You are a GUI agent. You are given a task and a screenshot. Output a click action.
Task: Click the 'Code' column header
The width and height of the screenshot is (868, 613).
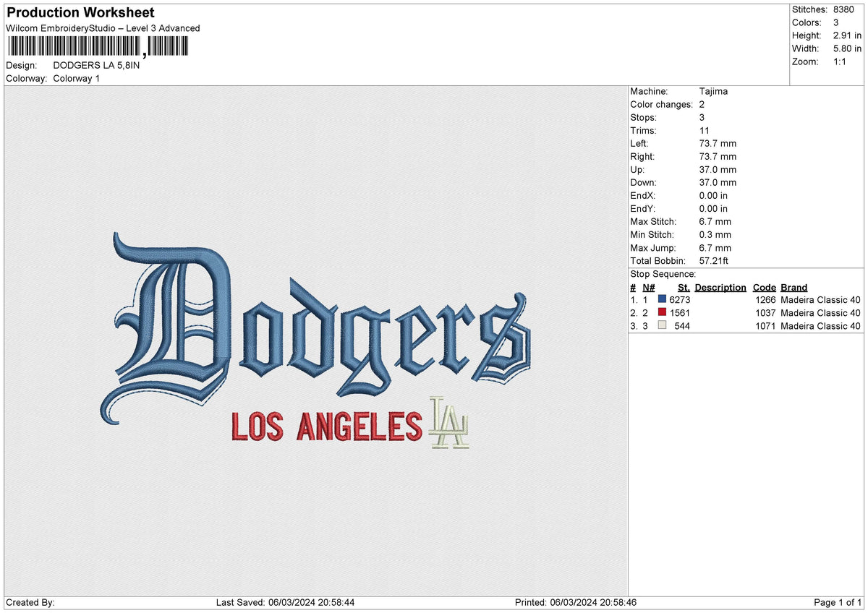pyautogui.click(x=764, y=287)
